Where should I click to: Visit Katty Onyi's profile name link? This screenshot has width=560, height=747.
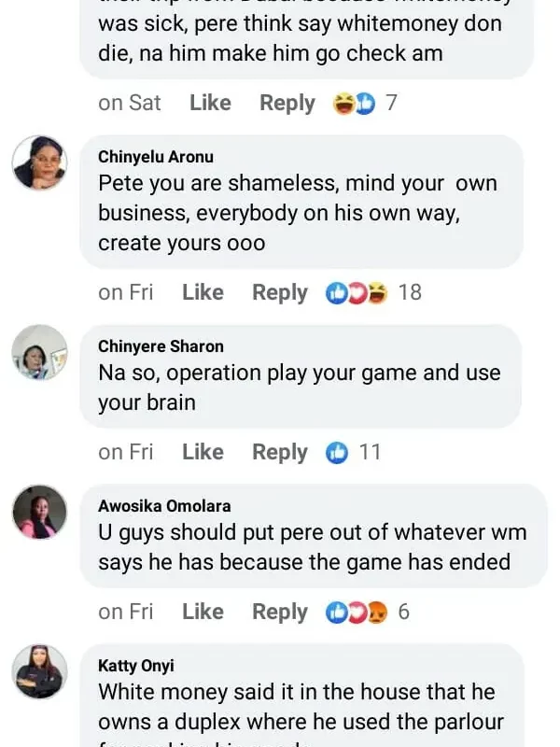136,666
